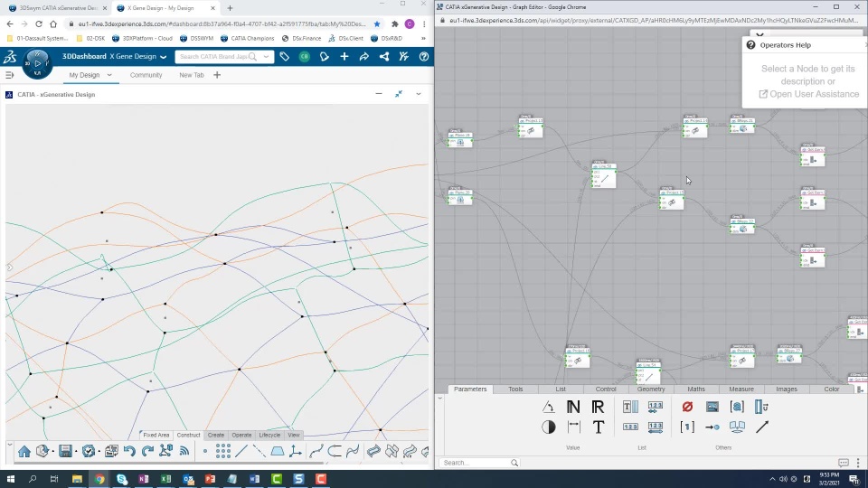
Task: Click the tag icon in 3DDashboard header
Action: point(285,56)
